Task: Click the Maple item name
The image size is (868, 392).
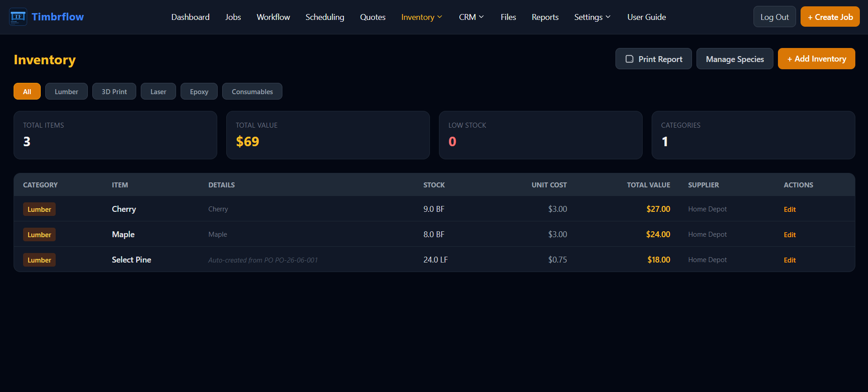Action: (123, 234)
